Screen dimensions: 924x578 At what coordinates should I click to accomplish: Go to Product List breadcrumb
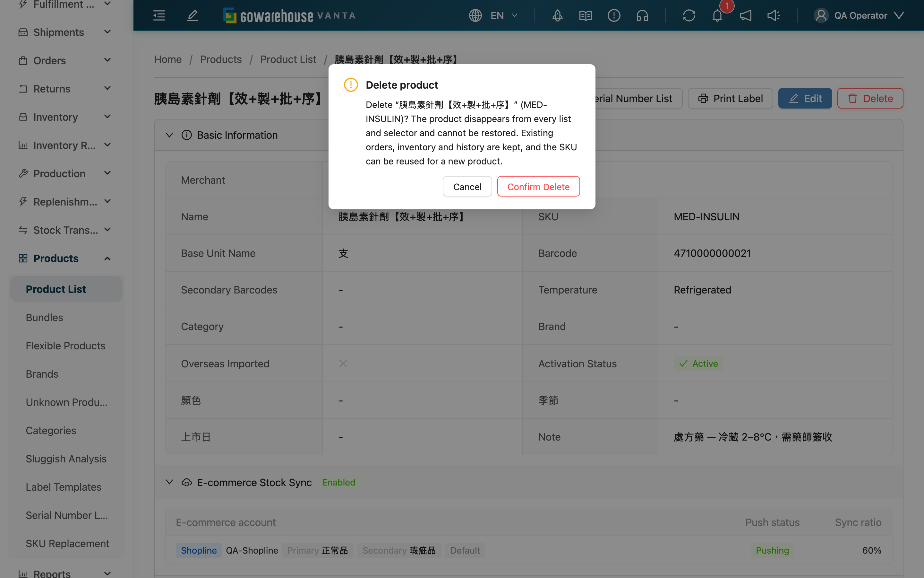coord(288,59)
